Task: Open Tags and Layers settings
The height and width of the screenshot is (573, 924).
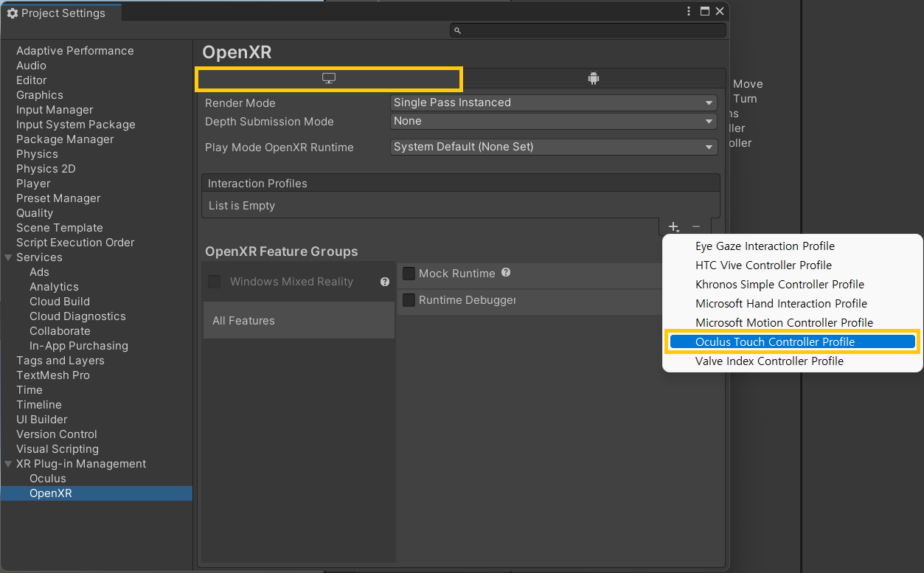Action: tap(60, 361)
